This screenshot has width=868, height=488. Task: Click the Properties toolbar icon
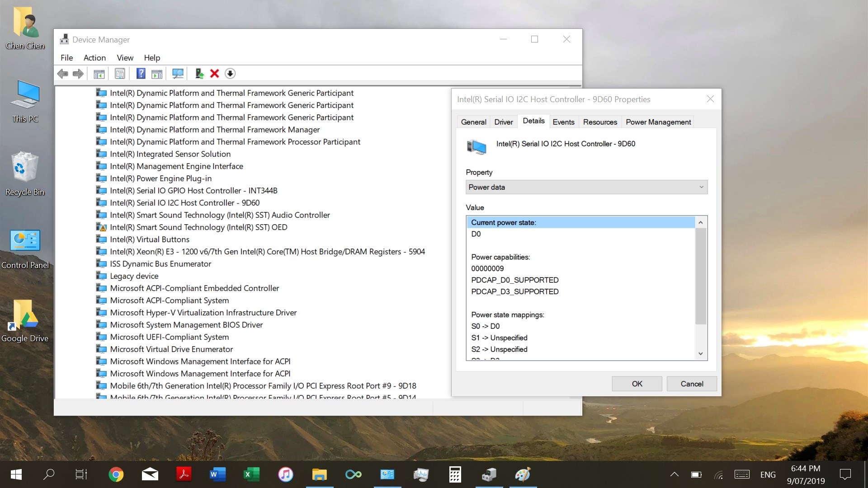pos(120,74)
